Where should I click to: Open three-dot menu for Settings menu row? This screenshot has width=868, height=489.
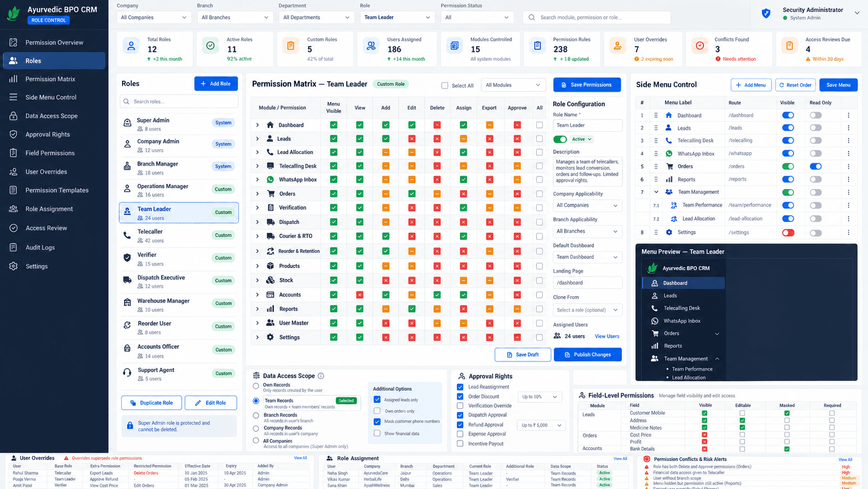pyautogui.click(x=849, y=232)
